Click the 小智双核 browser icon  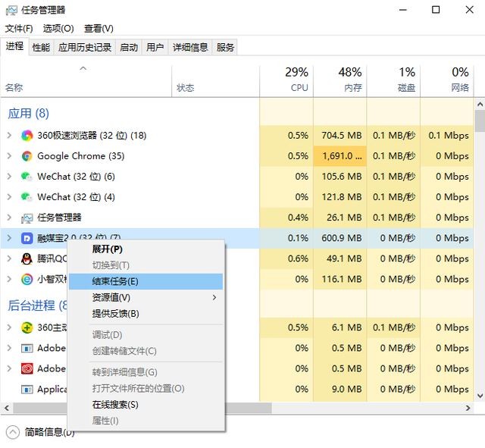click(27, 280)
